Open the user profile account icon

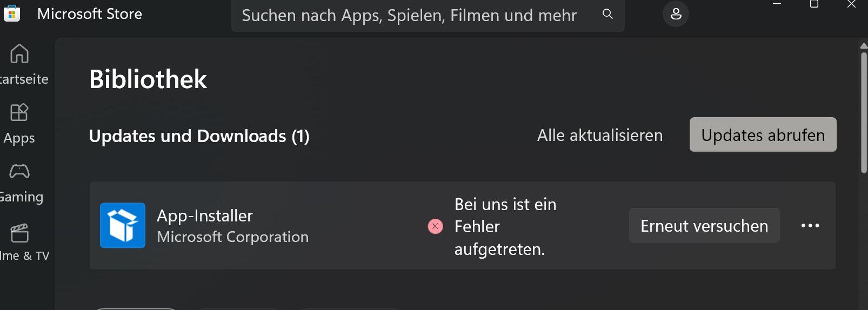pyautogui.click(x=676, y=14)
